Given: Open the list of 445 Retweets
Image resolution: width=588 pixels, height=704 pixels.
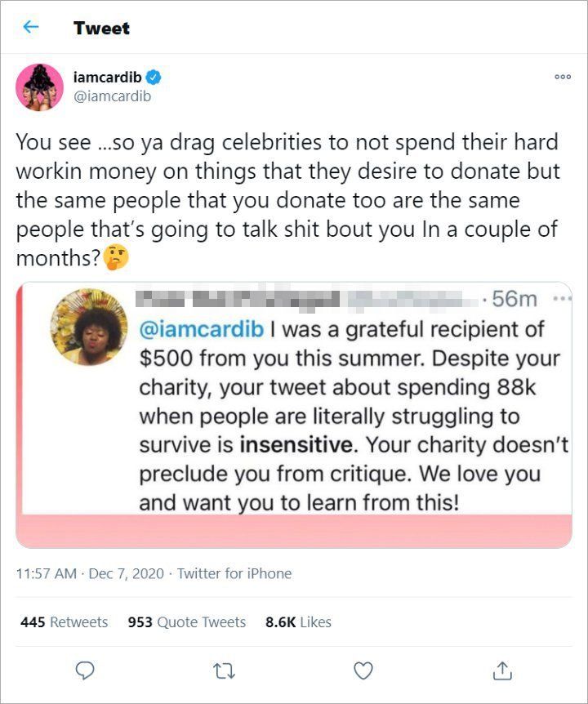Looking at the screenshot, I should point(64,622).
